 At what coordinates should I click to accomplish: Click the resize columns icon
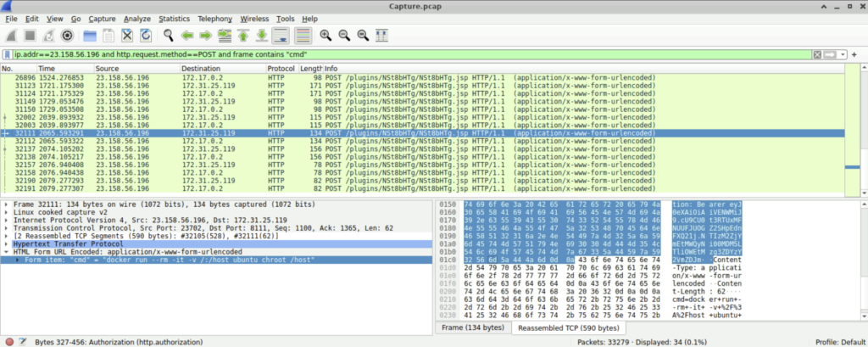[x=383, y=36]
